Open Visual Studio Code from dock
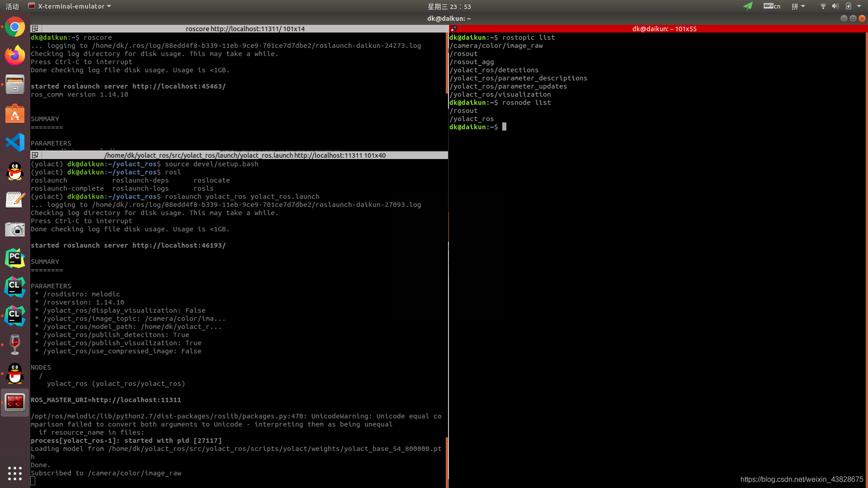 pyautogui.click(x=15, y=142)
